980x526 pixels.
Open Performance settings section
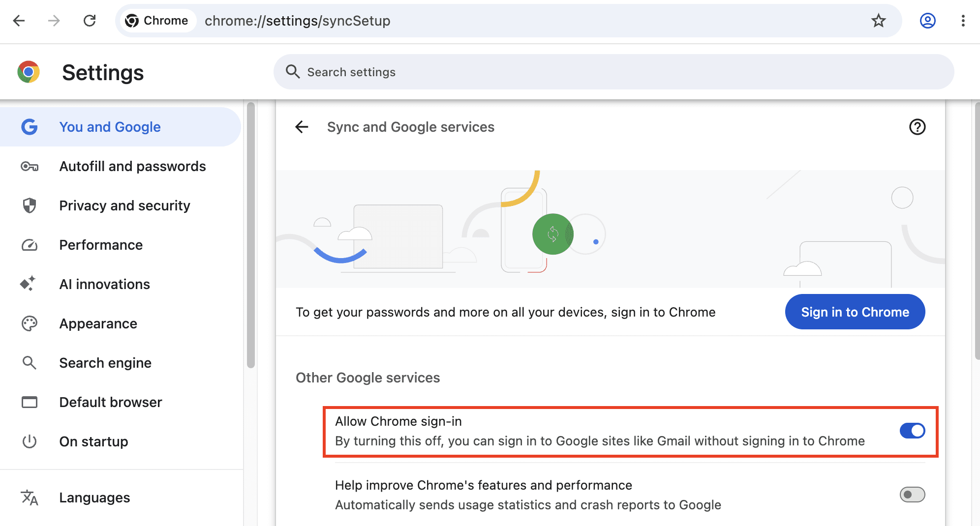coord(120,245)
